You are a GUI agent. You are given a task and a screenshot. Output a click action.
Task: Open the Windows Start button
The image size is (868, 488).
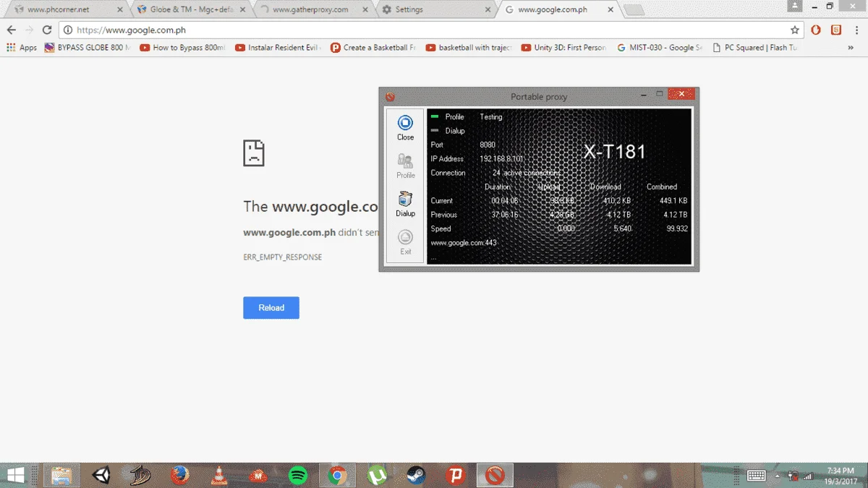click(x=15, y=475)
